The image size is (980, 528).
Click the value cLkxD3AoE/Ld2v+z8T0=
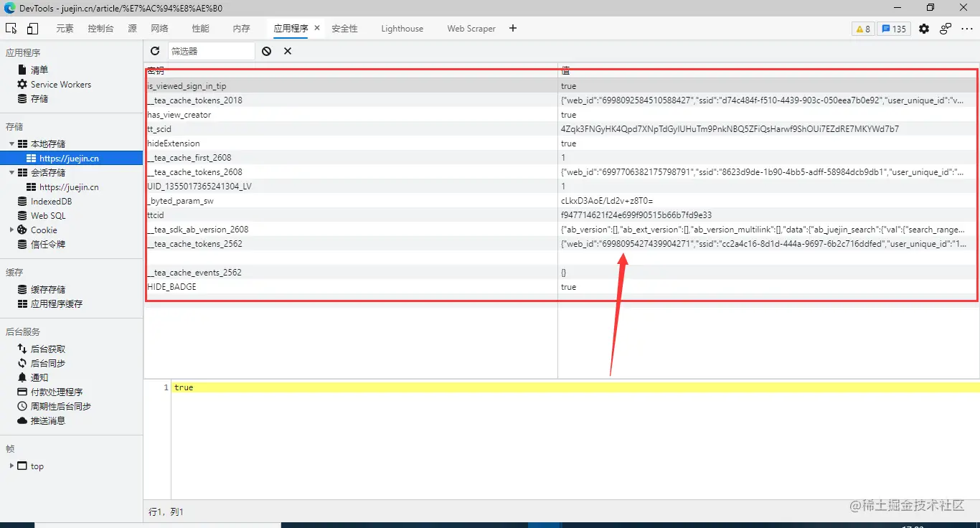point(607,201)
